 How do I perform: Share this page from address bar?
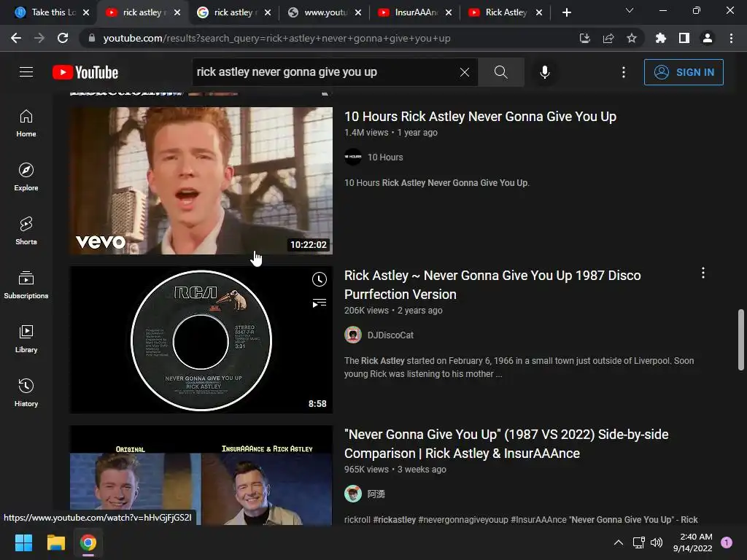(x=608, y=38)
